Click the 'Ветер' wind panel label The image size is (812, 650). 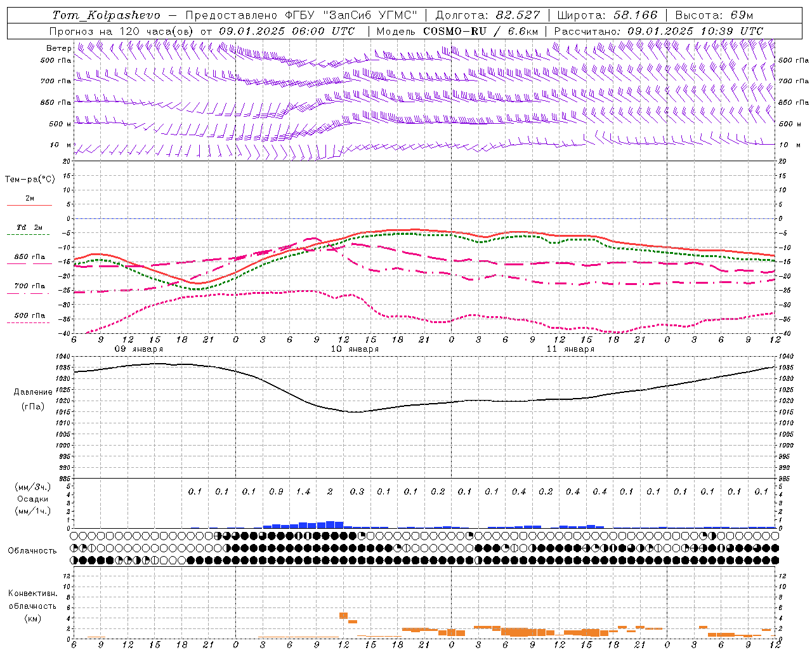coord(58,48)
